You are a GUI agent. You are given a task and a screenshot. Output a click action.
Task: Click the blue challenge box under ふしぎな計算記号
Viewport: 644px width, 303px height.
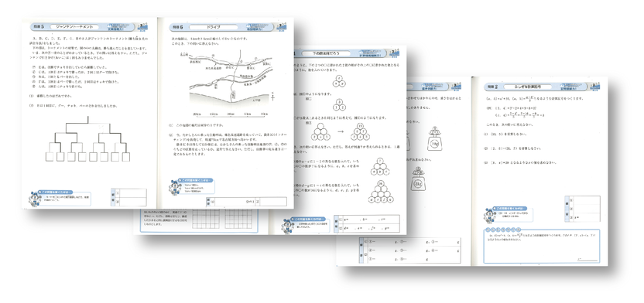(x=541, y=246)
